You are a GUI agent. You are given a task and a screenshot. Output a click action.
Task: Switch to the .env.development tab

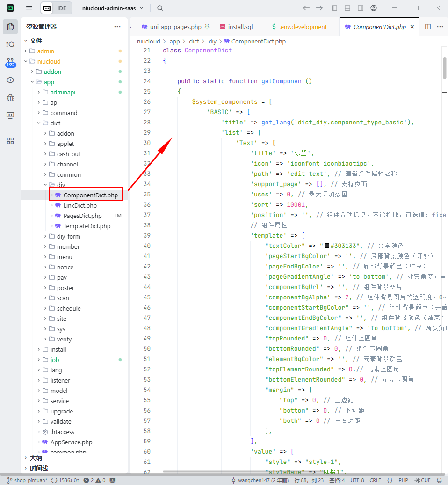[x=303, y=27]
